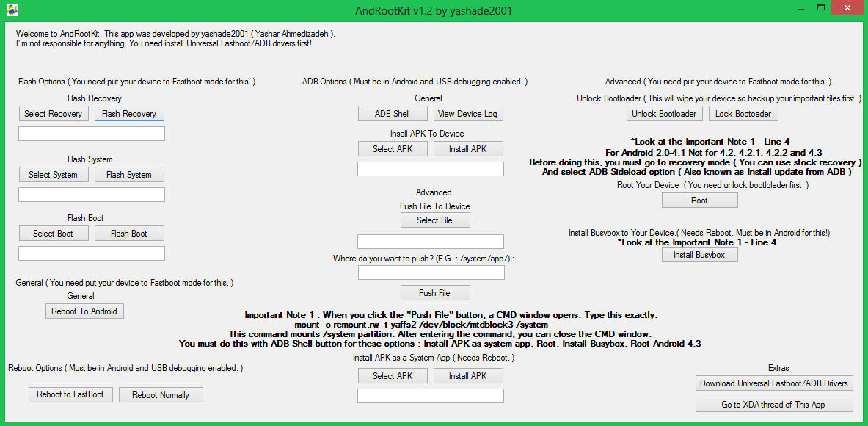This screenshot has height=426, width=868.
Task: Download Universal Fastboot/ADB Drivers
Action: click(x=774, y=383)
